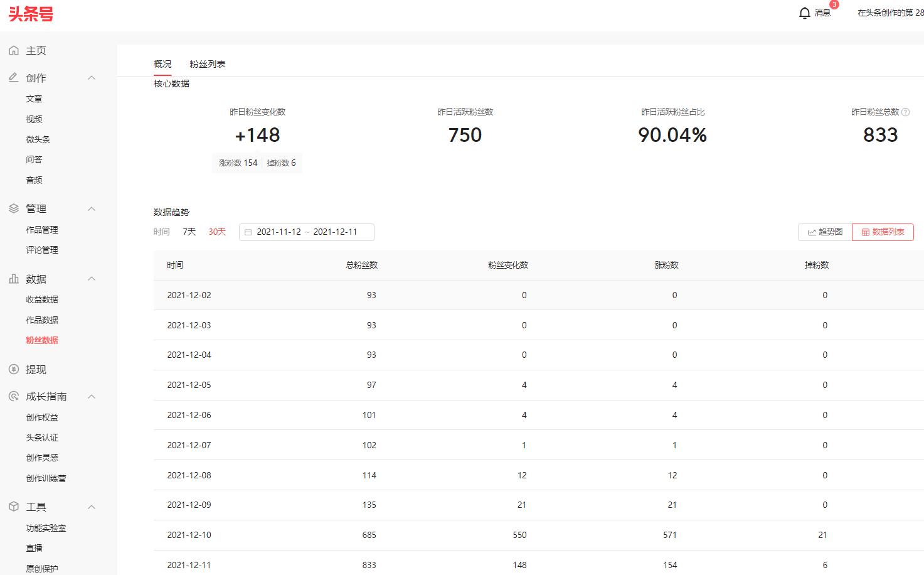Click the 685 total fans cell
Viewport: 924px width, 575px height.
click(369, 535)
